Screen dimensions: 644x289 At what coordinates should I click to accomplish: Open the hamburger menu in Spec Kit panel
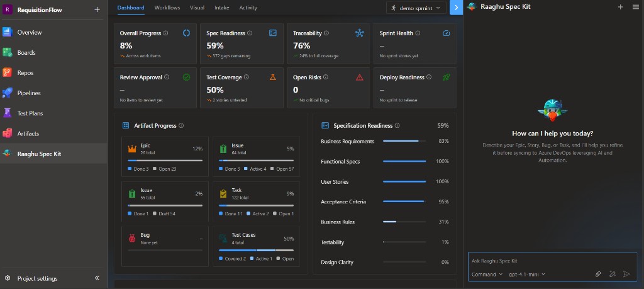point(636,6)
